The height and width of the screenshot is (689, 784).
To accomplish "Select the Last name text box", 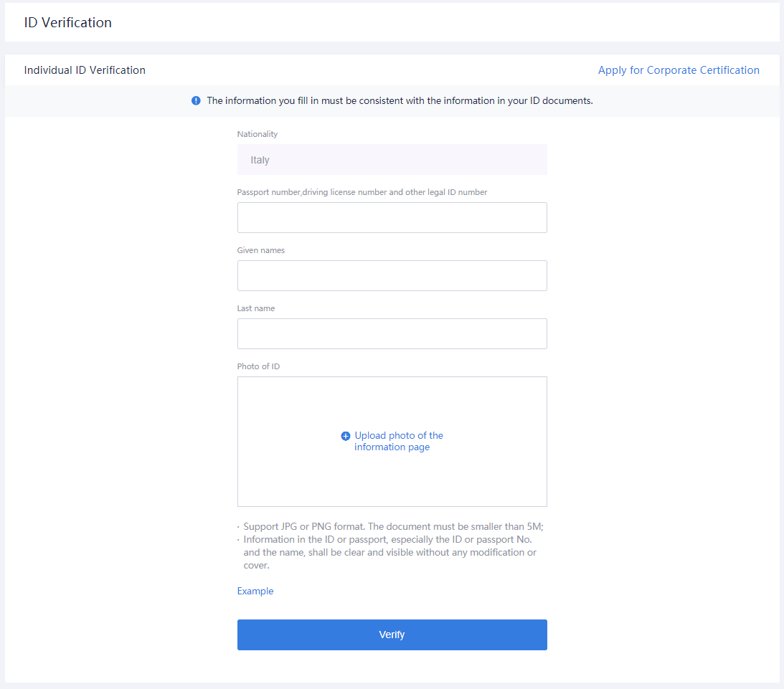I will click(392, 333).
